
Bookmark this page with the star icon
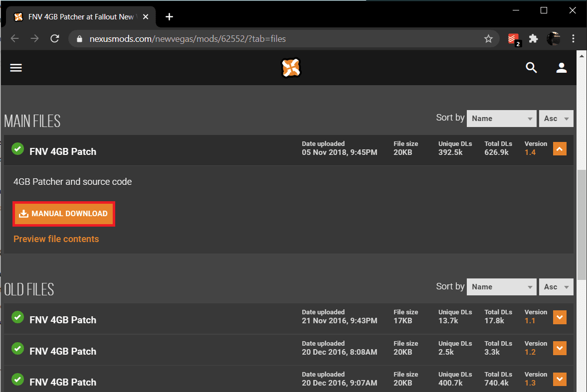[488, 39]
